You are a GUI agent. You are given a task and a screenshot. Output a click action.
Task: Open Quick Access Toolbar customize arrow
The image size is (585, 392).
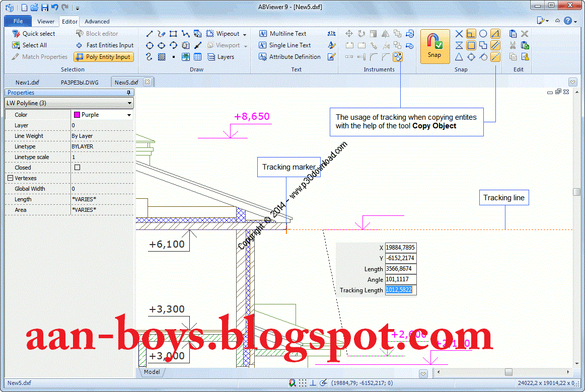[78, 8]
